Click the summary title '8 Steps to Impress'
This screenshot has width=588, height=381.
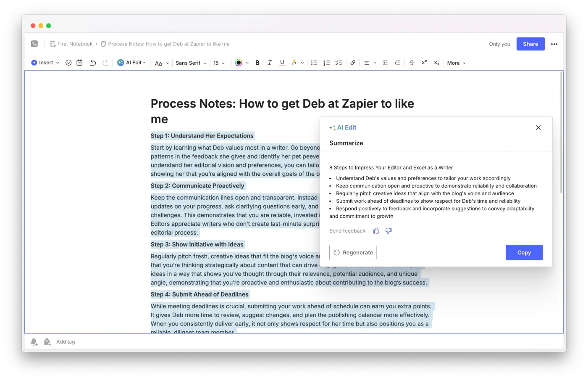pyautogui.click(x=391, y=167)
